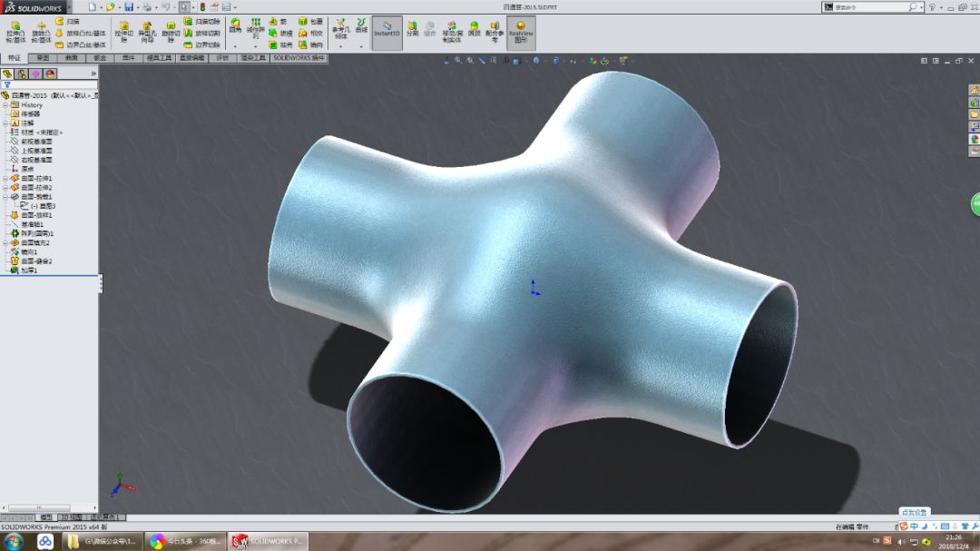Select the 拉伸凸台/基体 (Extruded Boss) tool
This screenshot has height=551, width=980.
15,30
